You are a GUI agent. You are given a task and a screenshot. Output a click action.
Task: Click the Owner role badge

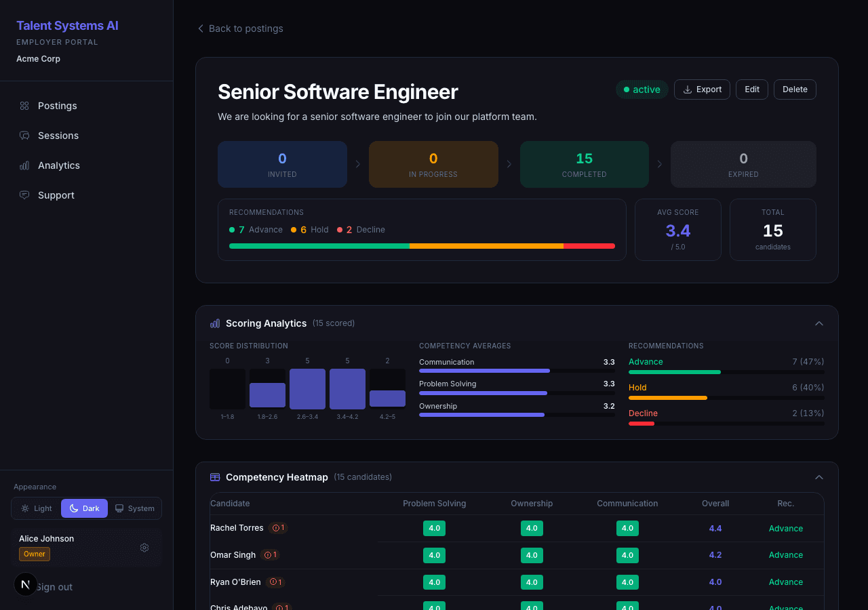(x=35, y=554)
